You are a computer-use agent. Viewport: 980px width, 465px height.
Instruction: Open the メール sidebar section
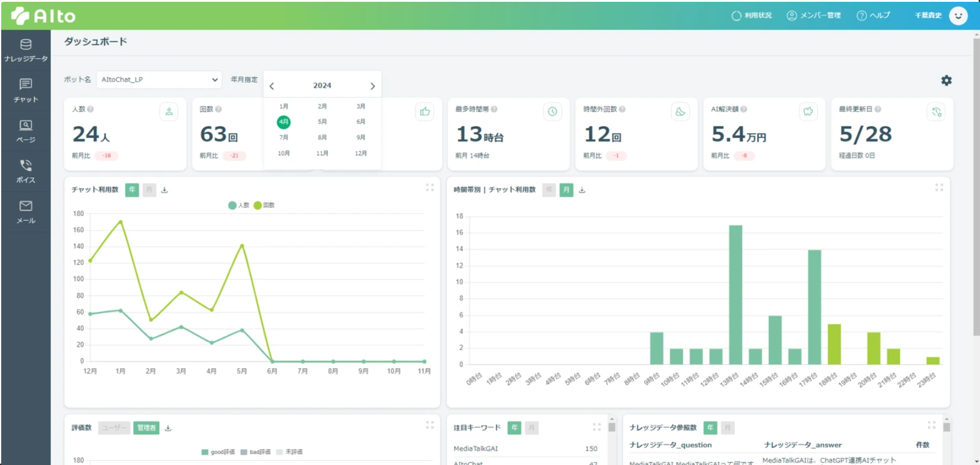(x=25, y=212)
